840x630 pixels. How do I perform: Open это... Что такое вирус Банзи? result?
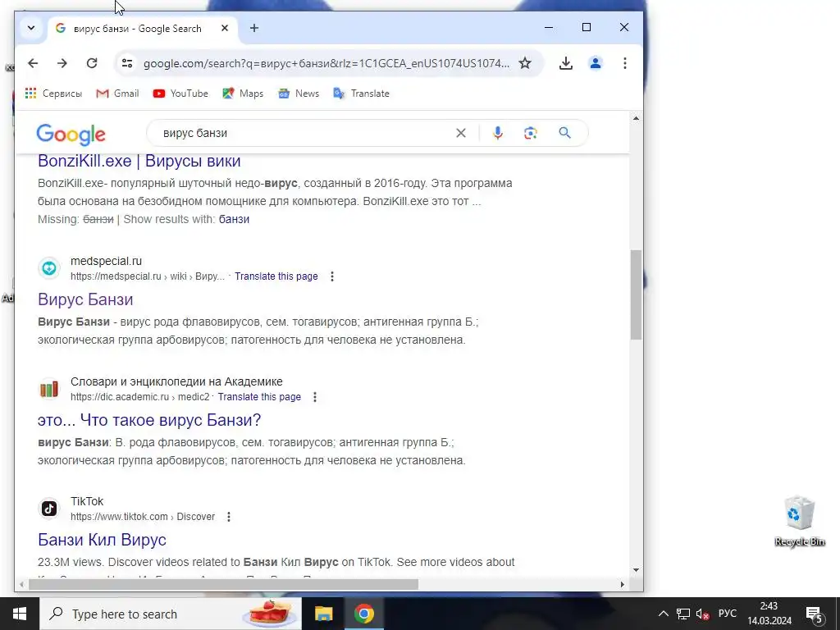pos(149,420)
